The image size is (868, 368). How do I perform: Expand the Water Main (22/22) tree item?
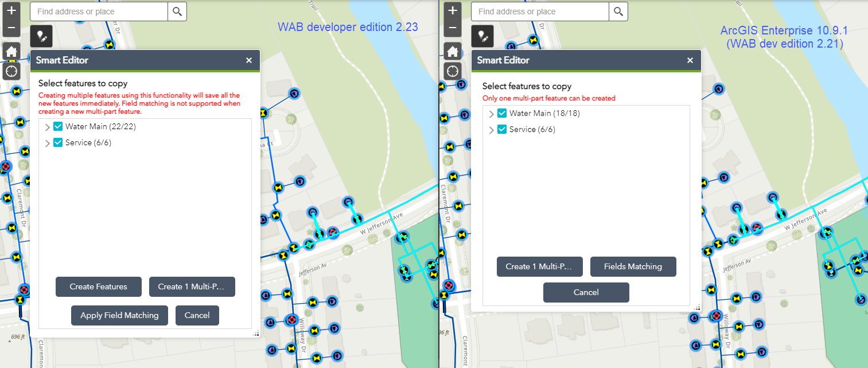pyautogui.click(x=47, y=126)
